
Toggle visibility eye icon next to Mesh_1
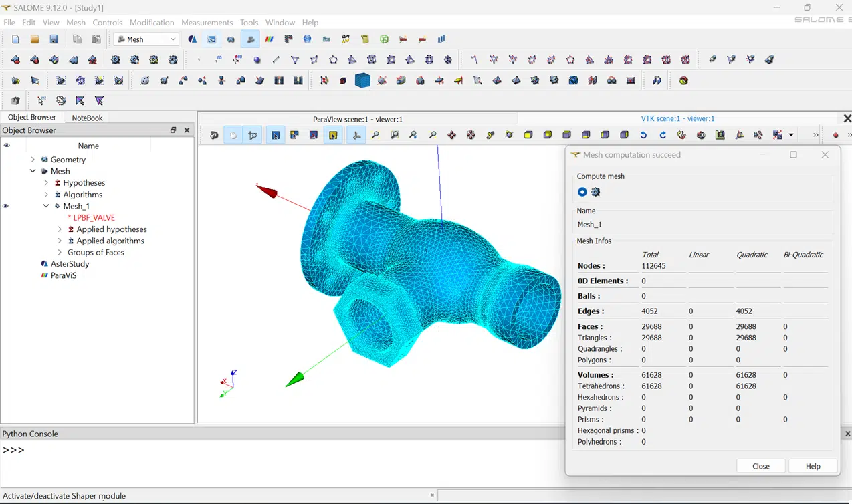[5, 205]
